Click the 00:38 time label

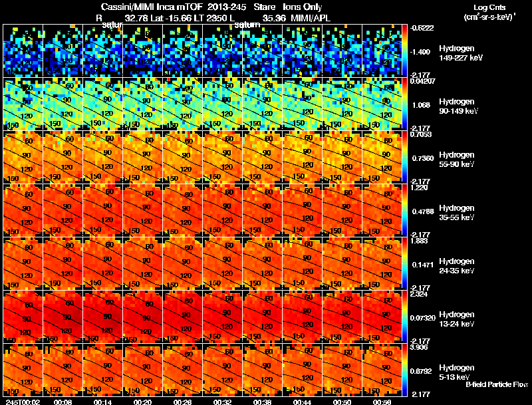coord(262,402)
